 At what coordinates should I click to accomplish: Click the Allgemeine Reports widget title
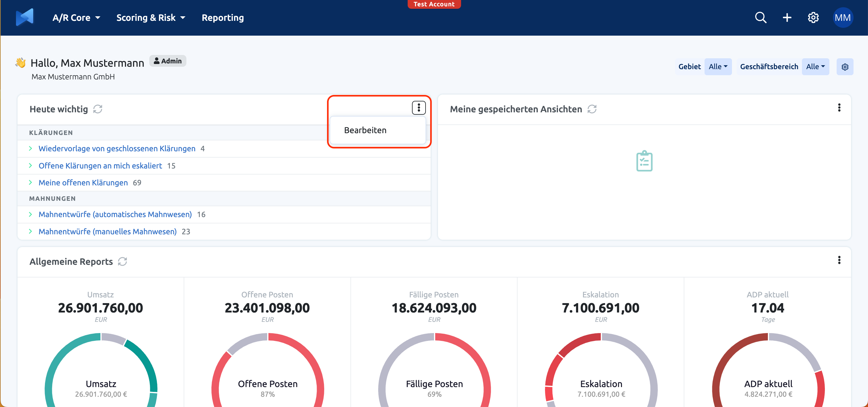[71, 262]
